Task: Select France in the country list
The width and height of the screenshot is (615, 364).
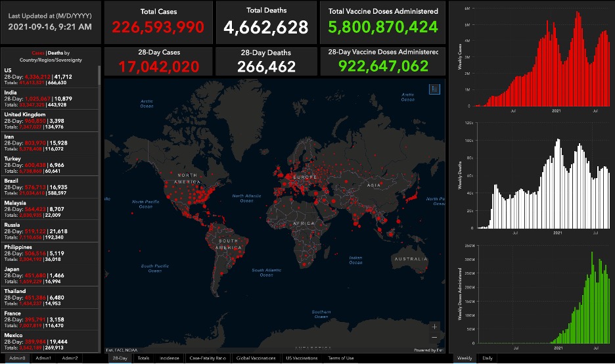Action: click(x=50, y=319)
